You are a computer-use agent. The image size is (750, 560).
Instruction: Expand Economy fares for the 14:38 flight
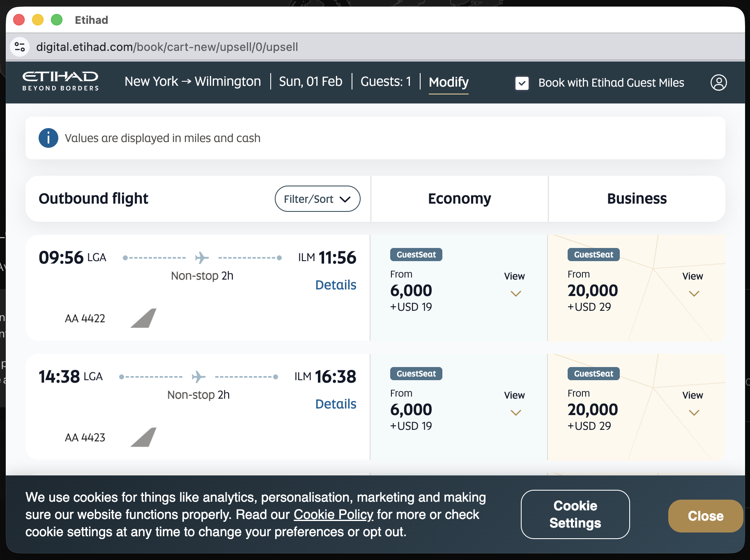[515, 404]
